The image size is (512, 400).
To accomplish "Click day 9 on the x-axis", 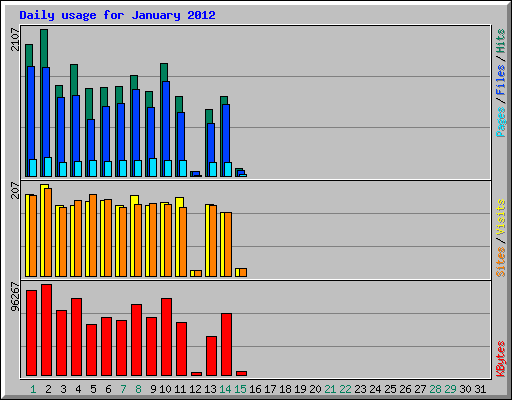I will click(153, 389).
